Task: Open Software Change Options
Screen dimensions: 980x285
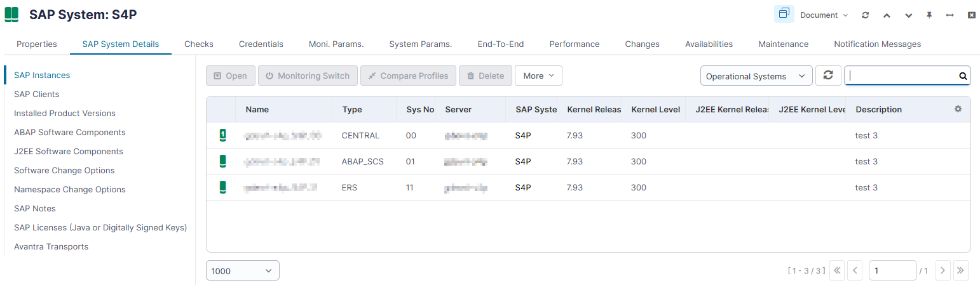Action: pos(64,170)
